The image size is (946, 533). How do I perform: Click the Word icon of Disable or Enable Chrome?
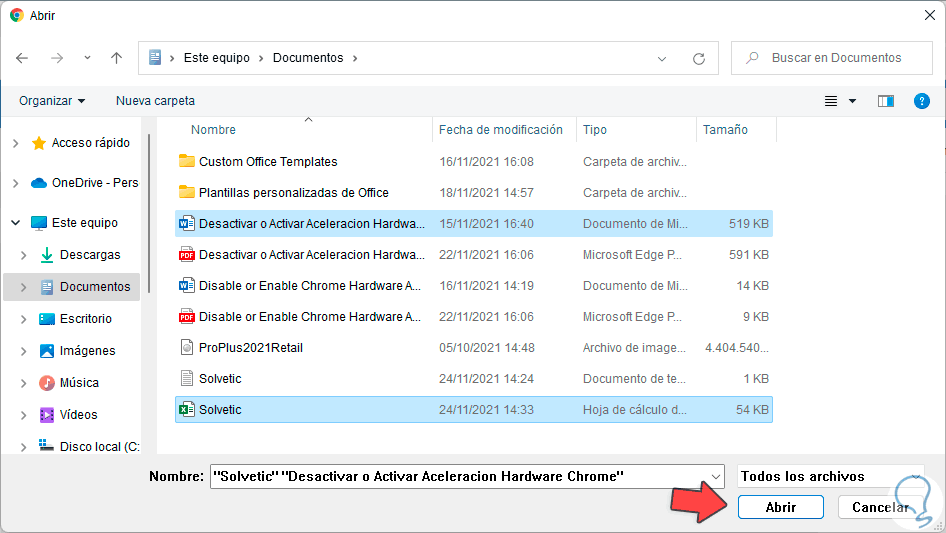point(186,285)
